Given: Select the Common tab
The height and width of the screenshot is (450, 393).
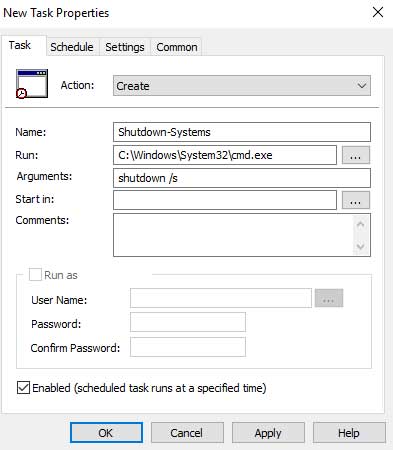Looking at the screenshot, I should coord(177,47).
